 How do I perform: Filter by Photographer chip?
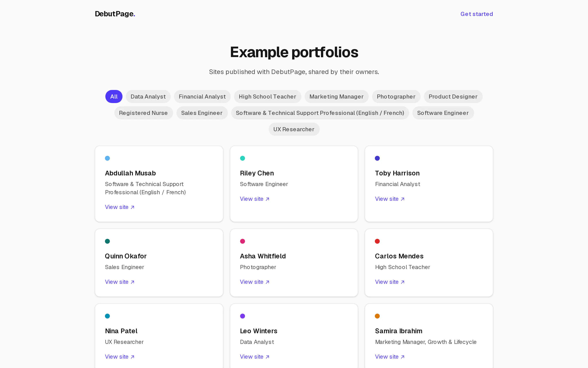(396, 96)
